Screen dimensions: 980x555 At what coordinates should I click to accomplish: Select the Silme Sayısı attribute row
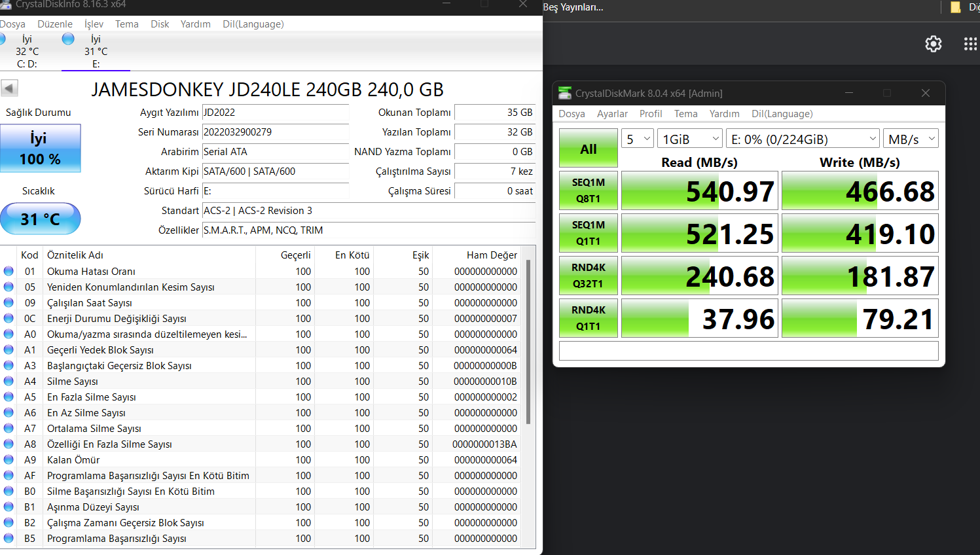[262, 381]
